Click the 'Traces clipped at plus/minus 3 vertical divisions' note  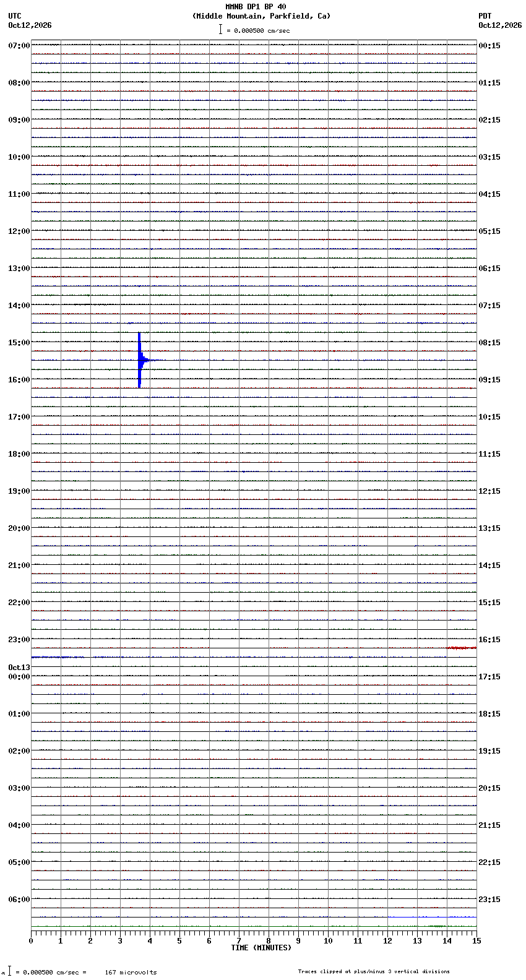click(374, 971)
